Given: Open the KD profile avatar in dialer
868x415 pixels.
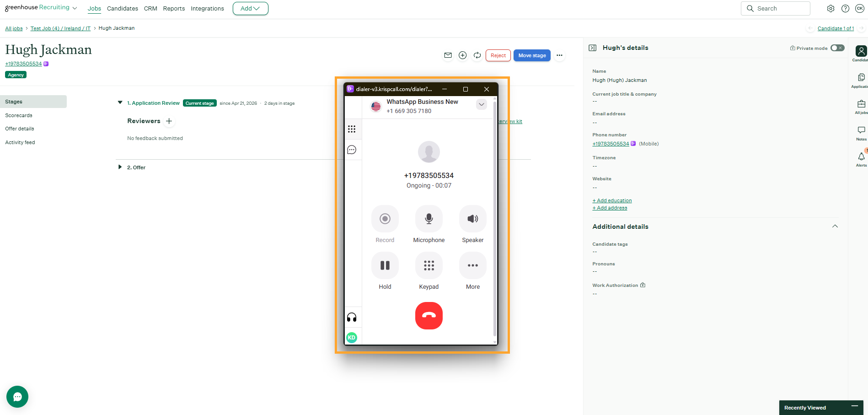Looking at the screenshot, I should pos(352,338).
